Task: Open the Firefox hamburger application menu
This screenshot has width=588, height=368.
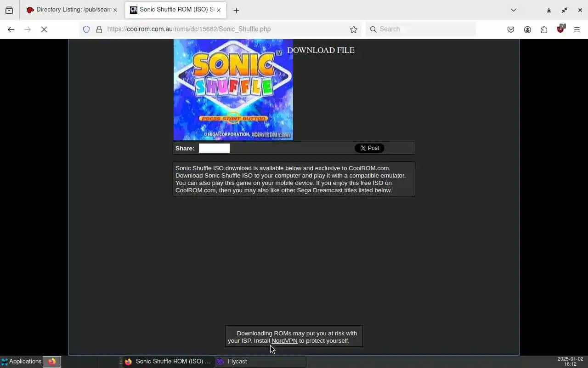Action: (577, 29)
